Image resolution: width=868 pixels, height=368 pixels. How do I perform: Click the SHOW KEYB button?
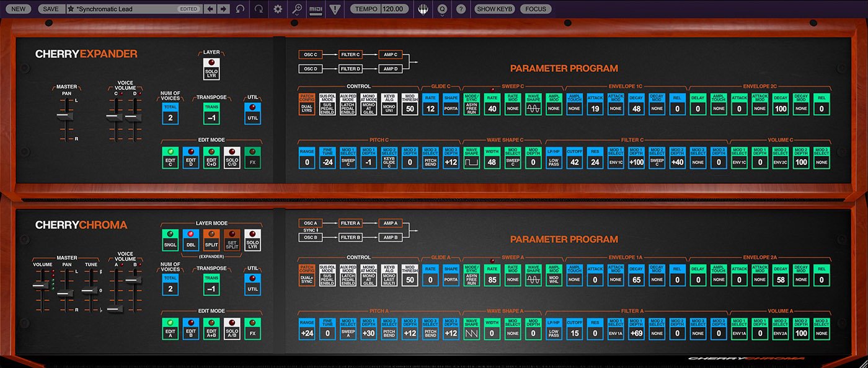coord(495,9)
